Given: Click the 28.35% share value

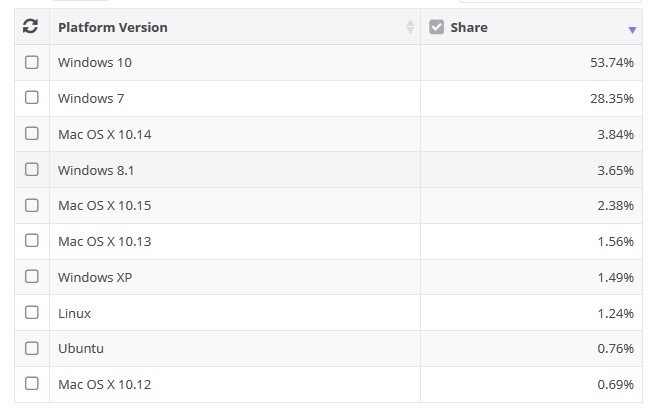Looking at the screenshot, I should (x=612, y=99).
